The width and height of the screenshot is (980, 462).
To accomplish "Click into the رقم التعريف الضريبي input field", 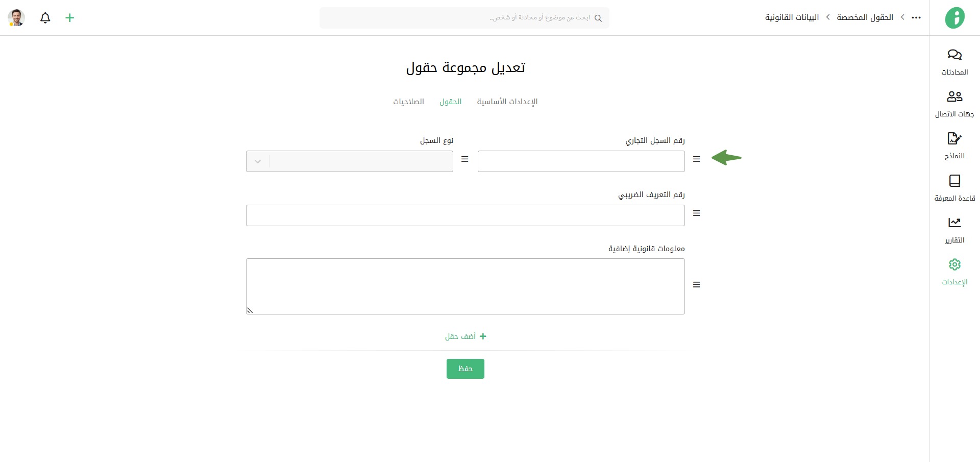I will tap(465, 215).
